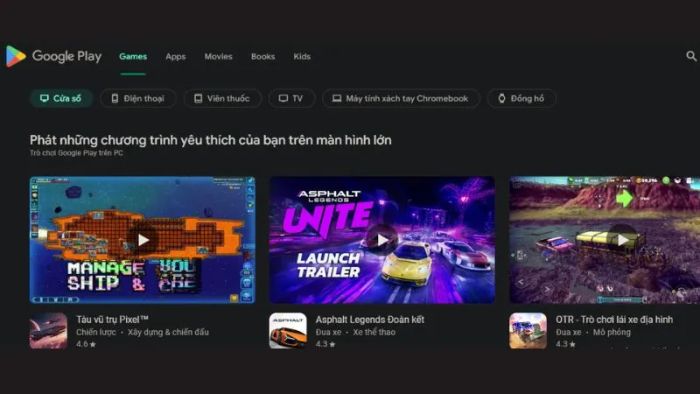Click the Phát những chương trình yêu thích heading
The image size is (700, 394).
pyautogui.click(x=211, y=140)
